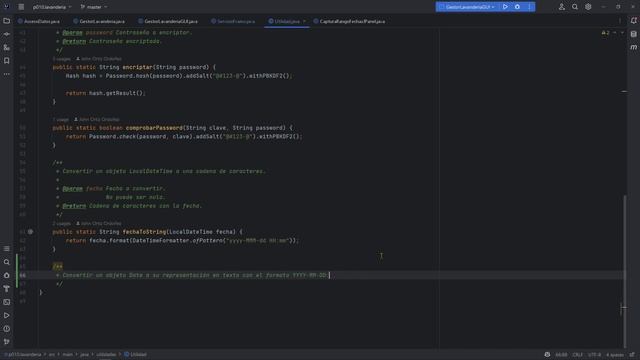Open the master branch dropdown
The height and width of the screenshot is (360, 640).
tap(94, 7)
